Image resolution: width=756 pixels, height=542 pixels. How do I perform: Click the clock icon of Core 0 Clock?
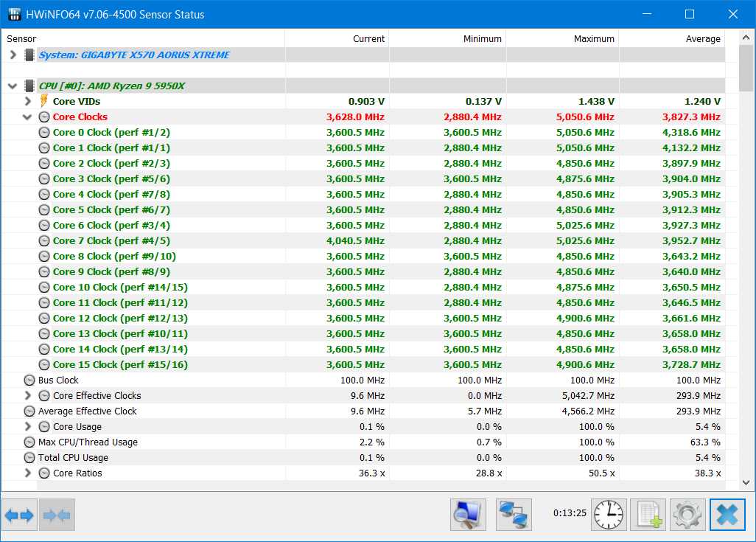click(x=44, y=132)
